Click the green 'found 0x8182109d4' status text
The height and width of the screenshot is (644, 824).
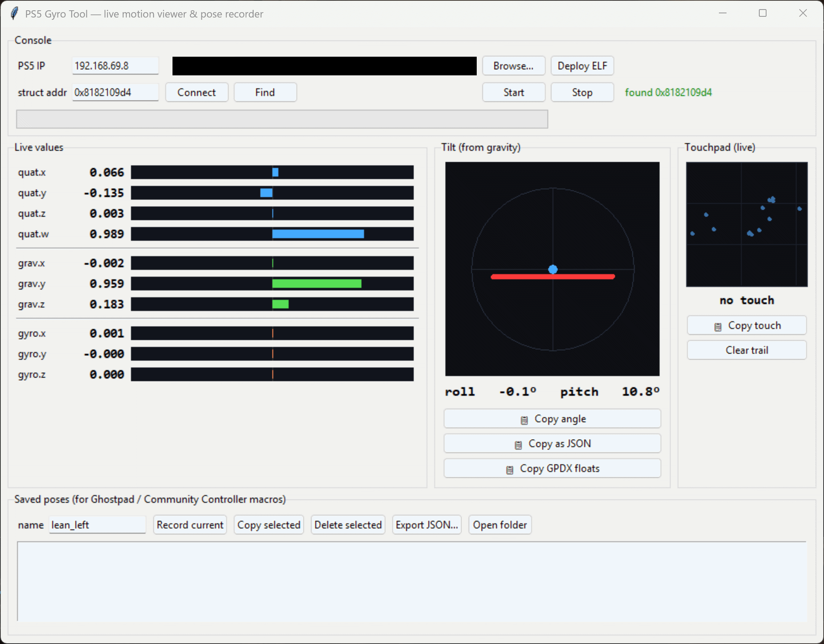[668, 92]
